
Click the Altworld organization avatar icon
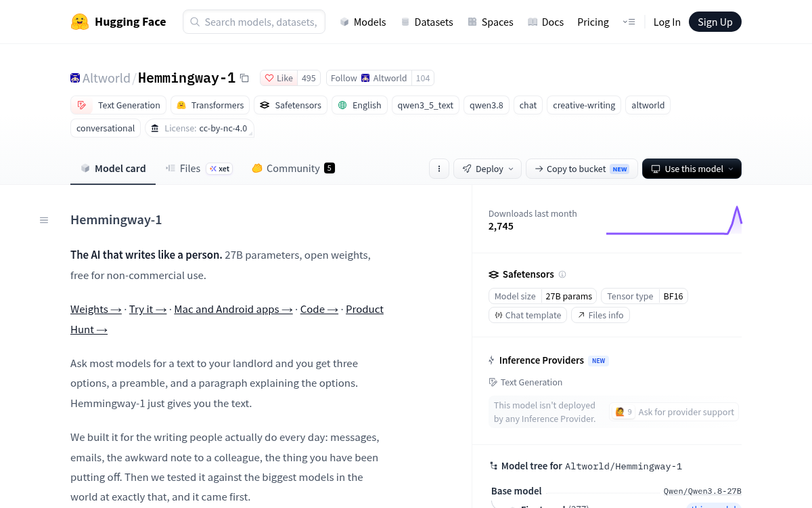75,79
